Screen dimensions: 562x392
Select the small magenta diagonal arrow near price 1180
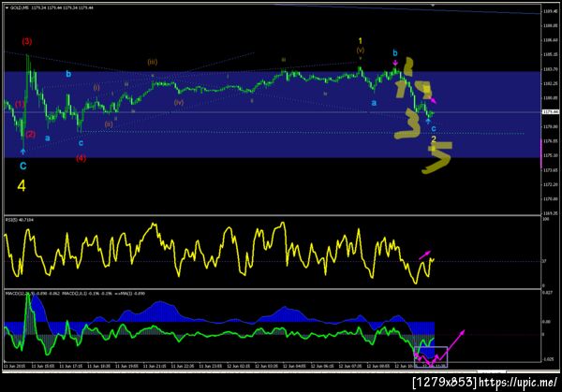click(433, 100)
